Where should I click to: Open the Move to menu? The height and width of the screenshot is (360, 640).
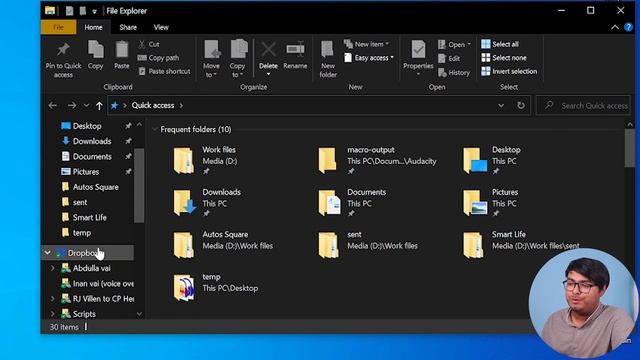coord(211,59)
